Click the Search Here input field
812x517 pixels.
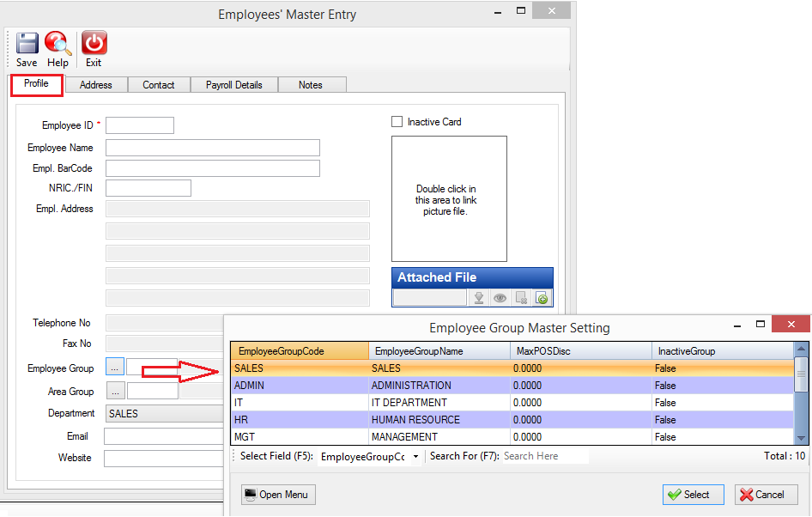(544, 456)
